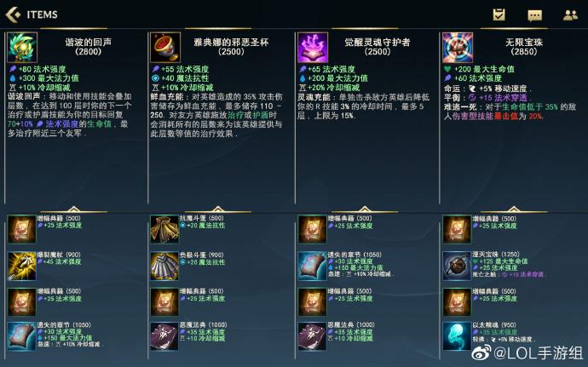The height and width of the screenshot is (367, 588).
Task: Collapse the first column's build path arrow
Action: tap(74, 209)
